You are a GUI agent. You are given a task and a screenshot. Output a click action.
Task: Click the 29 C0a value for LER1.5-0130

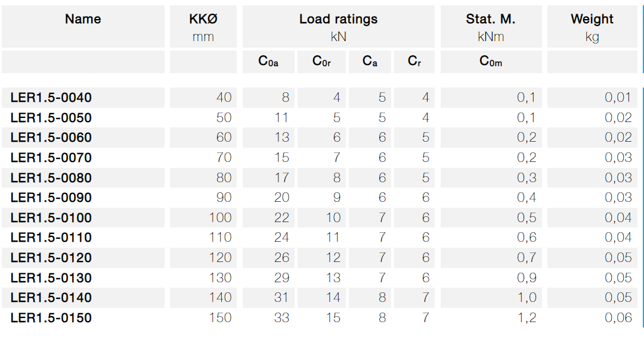pyautogui.click(x=268, y=277)
